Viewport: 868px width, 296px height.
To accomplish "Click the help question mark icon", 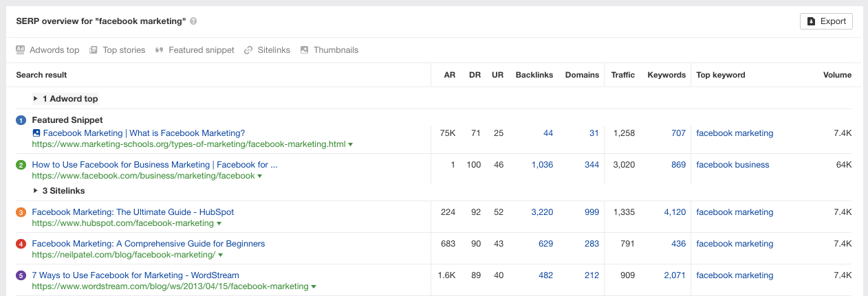I will tap(193, 21).
